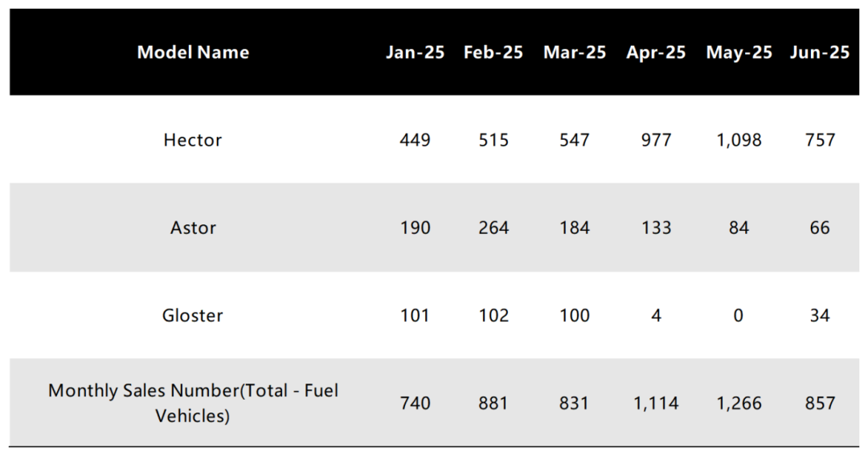Select the total Jan-25 value 740
The width and height of the screenshot is (868, 456).
(x=416, y=403)
